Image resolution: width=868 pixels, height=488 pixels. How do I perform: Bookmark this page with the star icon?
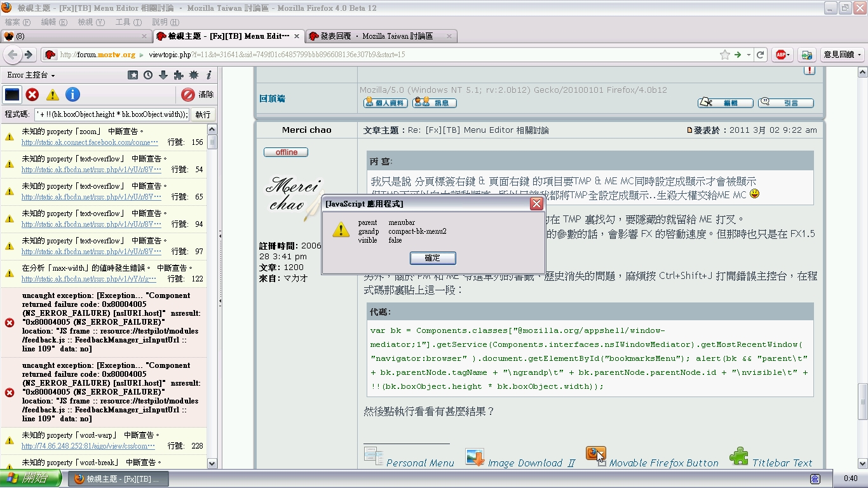[724, 55]
